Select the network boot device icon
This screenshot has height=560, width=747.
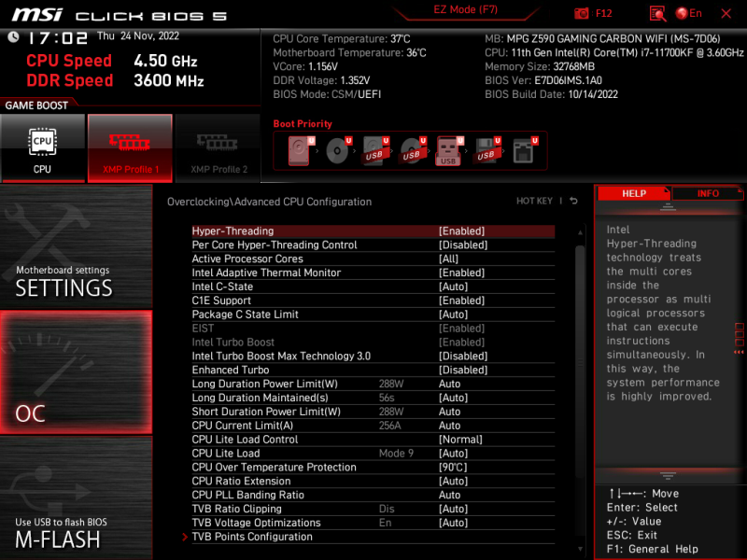pyautogui.click(x=523, y=150)
